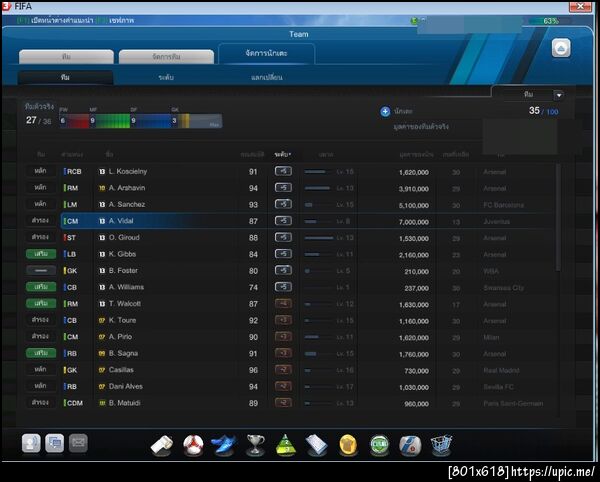Click the CDM position label of B. Matuidi
The width and height of the screenshot is (600, 482).
74,403
